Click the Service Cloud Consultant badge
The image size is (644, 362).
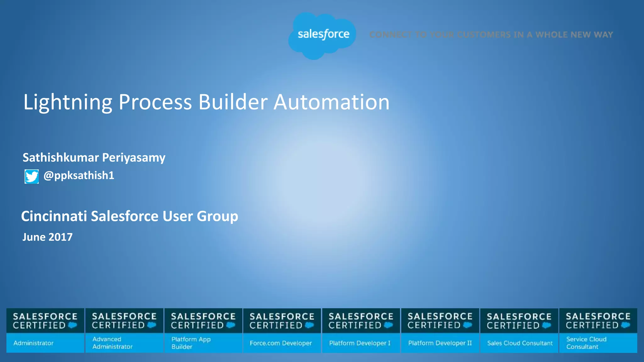598,343
